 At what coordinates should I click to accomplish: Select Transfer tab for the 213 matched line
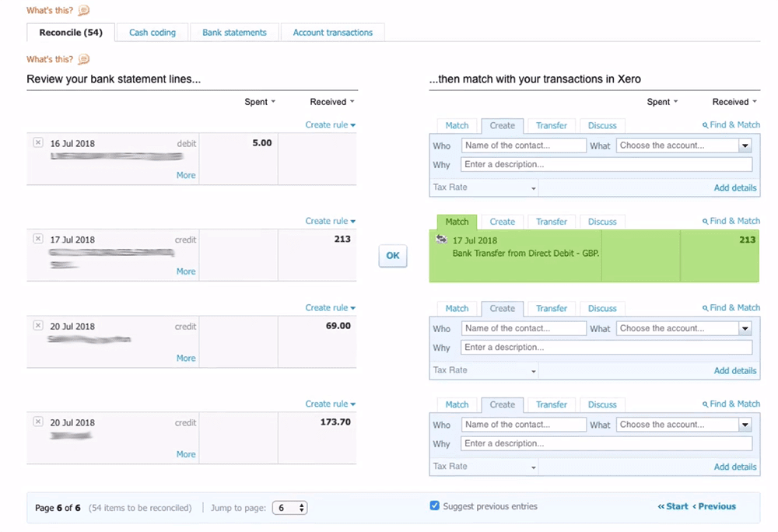click(552, 222)
